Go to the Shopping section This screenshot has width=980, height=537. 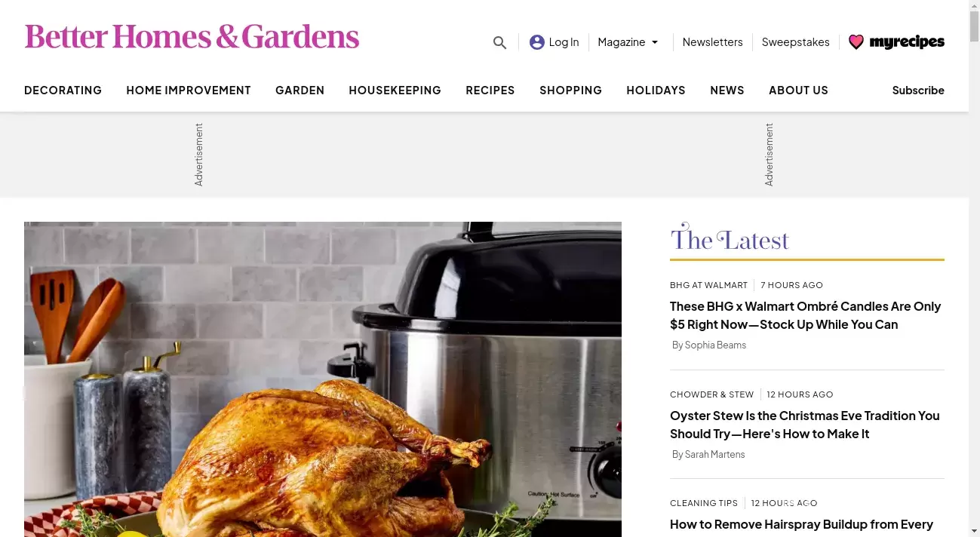[570, 91]
